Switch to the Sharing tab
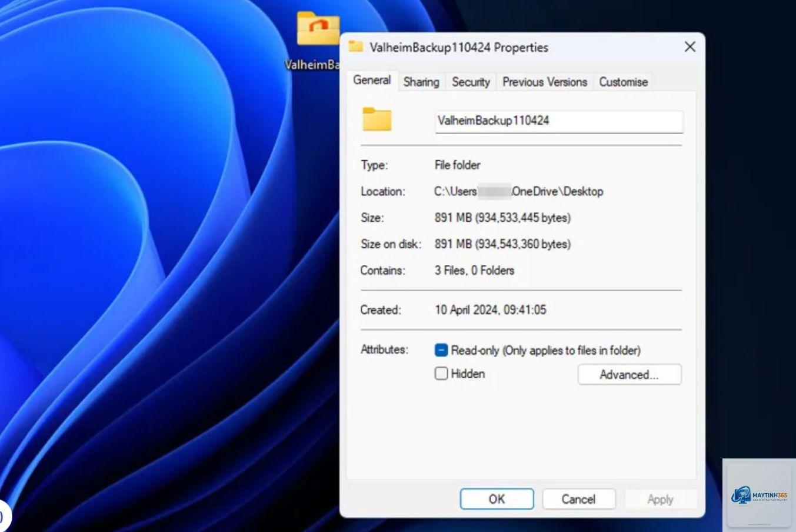 tap(421, 82)
